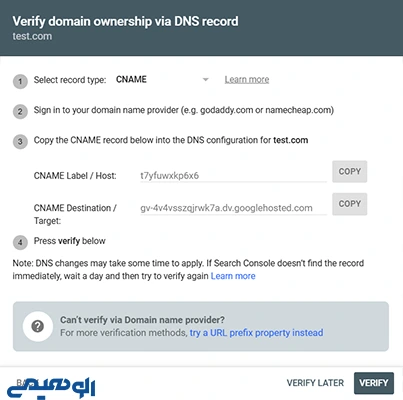Click the test.com domain subtitle
This screenshot has width=403, height=400.
[32, 36]
